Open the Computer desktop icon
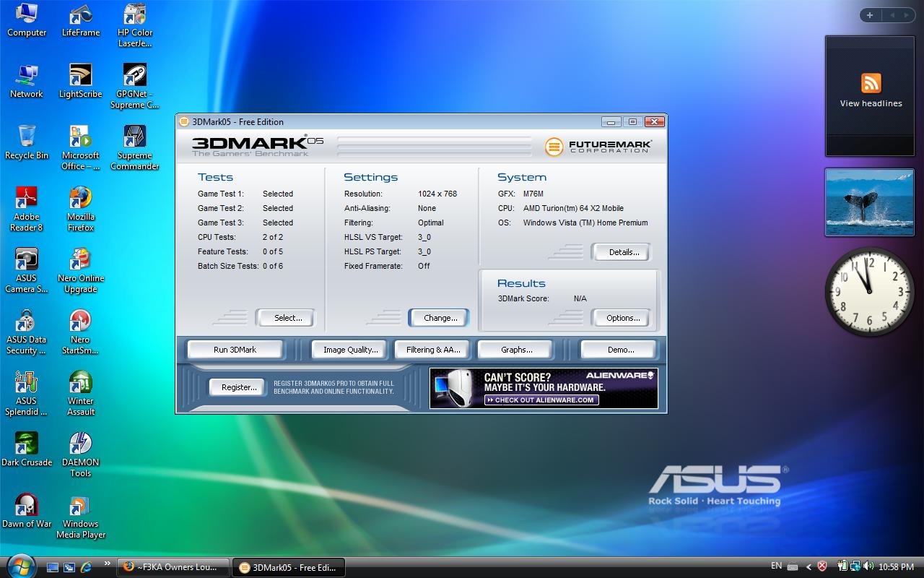This screenshot has width=924, height=578. pyautogui.click(x=27, y=20)
